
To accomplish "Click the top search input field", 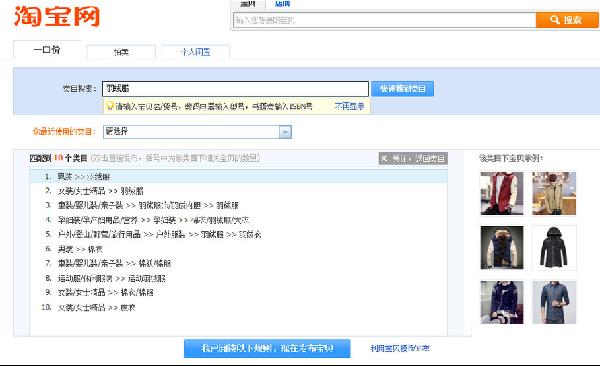I will click(384, 20).
